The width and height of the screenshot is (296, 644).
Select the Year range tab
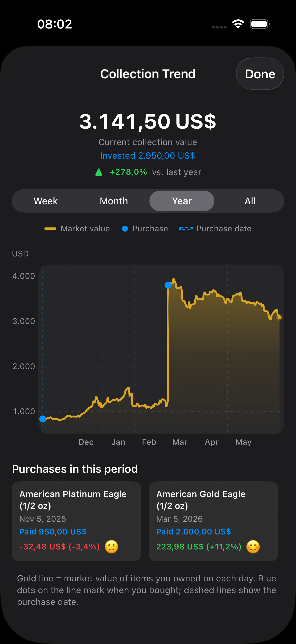[x=182, y=201]
